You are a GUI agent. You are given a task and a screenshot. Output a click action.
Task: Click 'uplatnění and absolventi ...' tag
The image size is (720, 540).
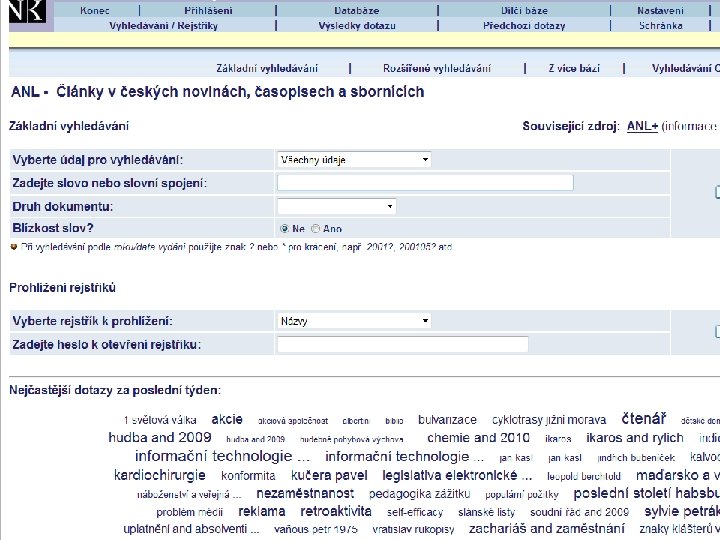point(191,529)
